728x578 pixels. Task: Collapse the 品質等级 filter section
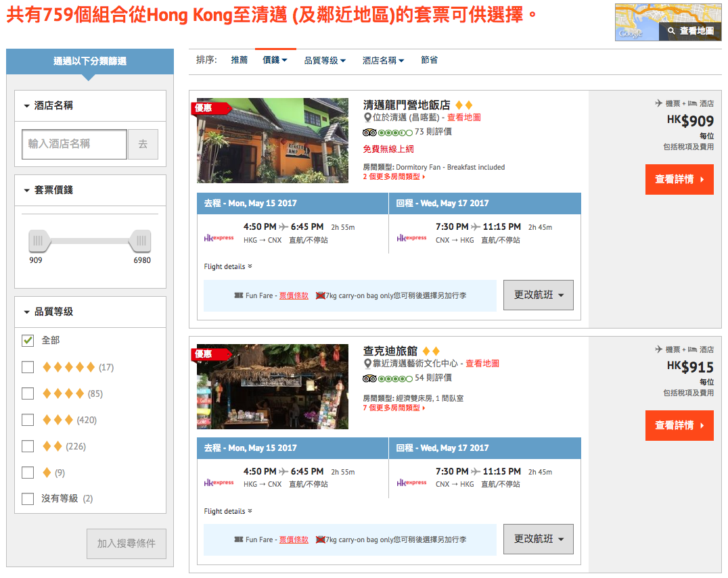90,312
